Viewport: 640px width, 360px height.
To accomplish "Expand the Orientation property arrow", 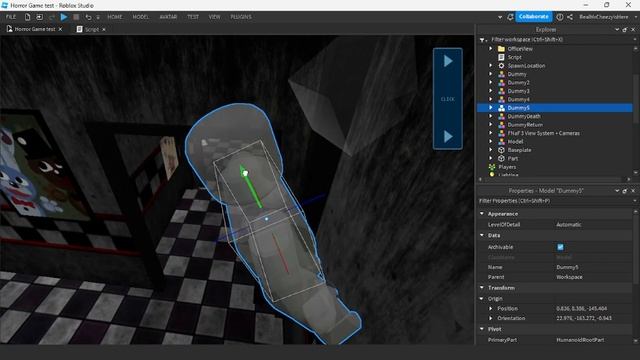I will (491, 318).
